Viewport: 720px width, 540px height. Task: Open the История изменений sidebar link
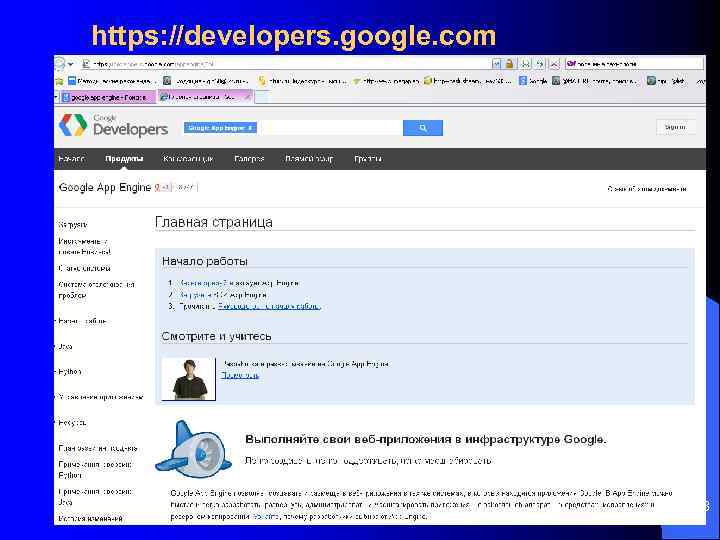[x=90, y=518]
